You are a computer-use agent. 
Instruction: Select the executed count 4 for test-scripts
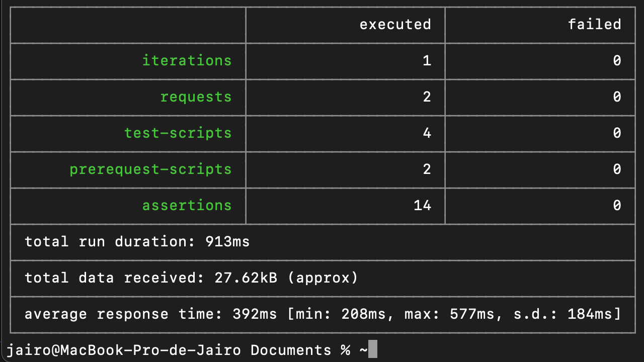point(427,133)
